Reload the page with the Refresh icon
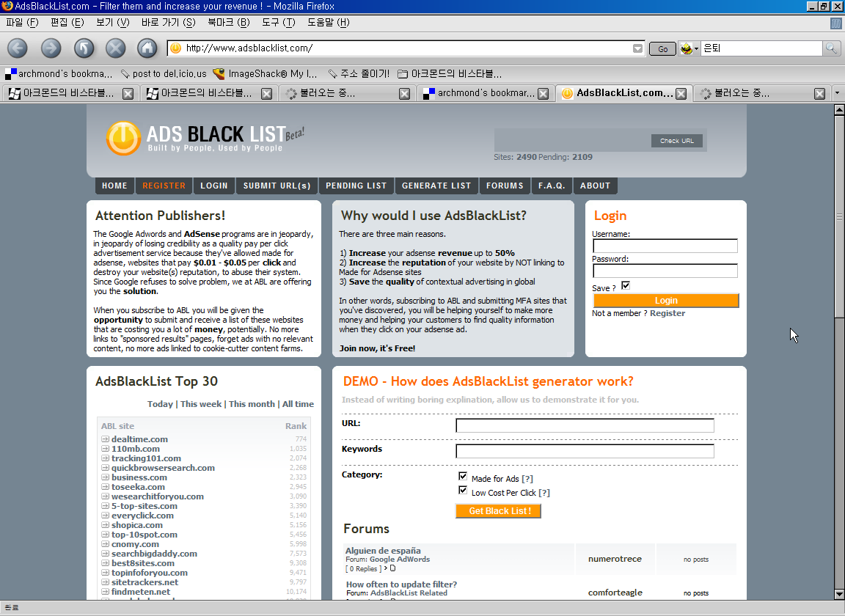845x616 pixels. pyautogui.click(x=84, y=48)
